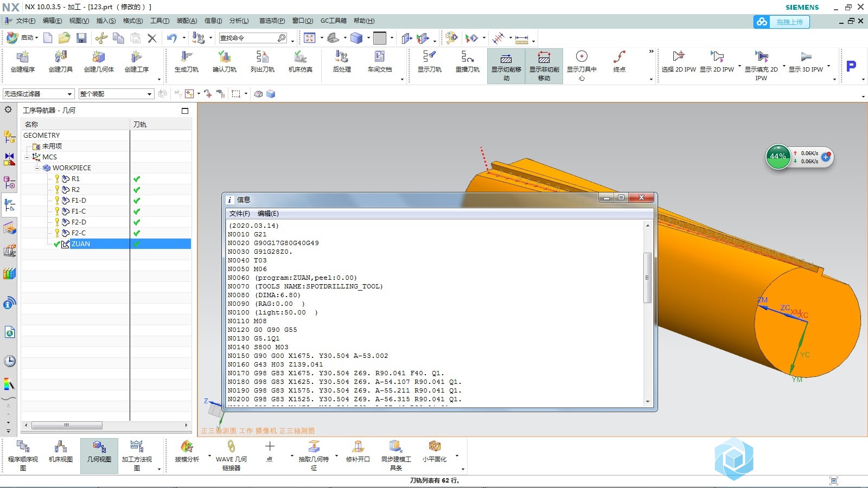Screen dimensions: 868x488
Task: Open 拔模分析 draft analysis
Action: click(187, 451)
